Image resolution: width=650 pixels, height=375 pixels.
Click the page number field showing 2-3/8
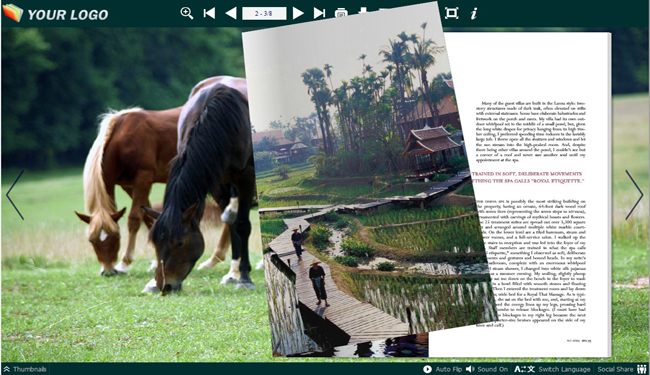(x=264, y=13)
